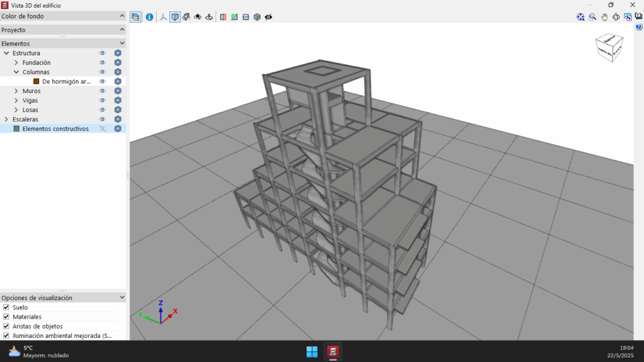Click the Columnas row cube icon
644x362 pixels.
coord(118,72)
